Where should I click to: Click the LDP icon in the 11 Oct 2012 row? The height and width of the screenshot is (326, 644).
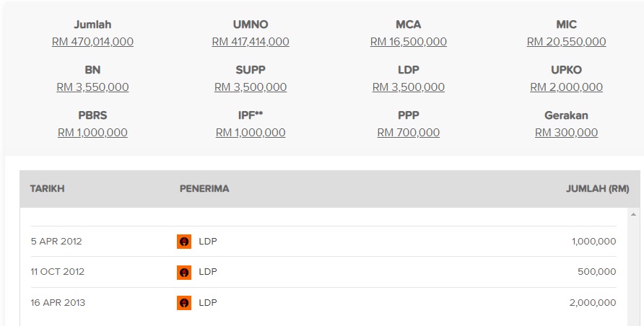(184, 273)
